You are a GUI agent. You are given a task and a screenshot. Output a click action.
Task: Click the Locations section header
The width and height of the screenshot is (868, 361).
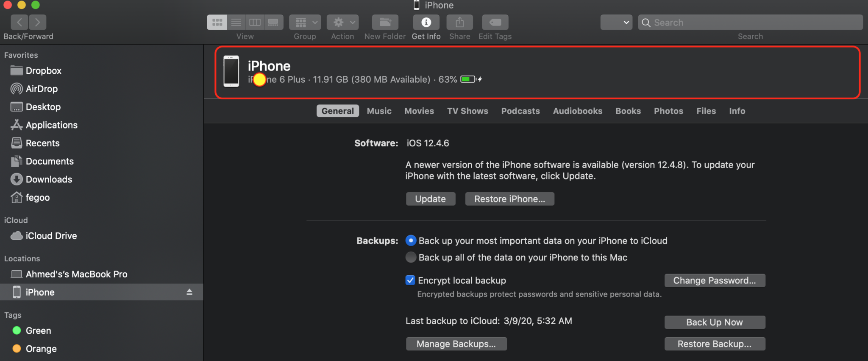[22, 258]
